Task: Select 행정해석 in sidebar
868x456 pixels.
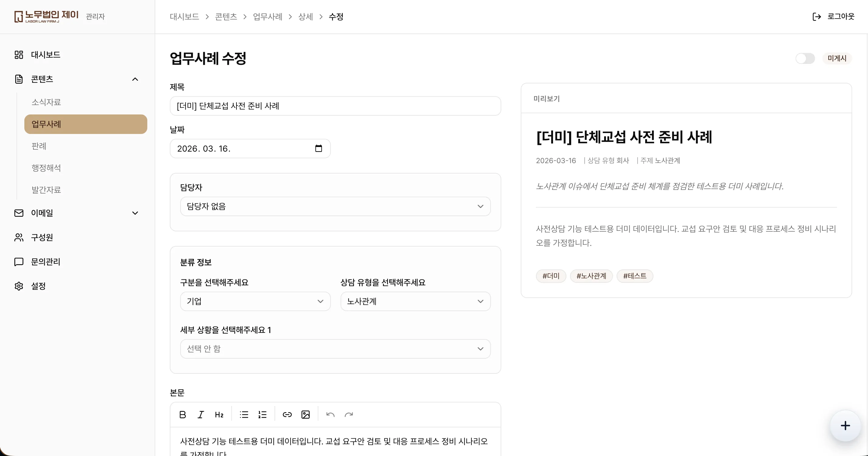Action: point(86,168)
